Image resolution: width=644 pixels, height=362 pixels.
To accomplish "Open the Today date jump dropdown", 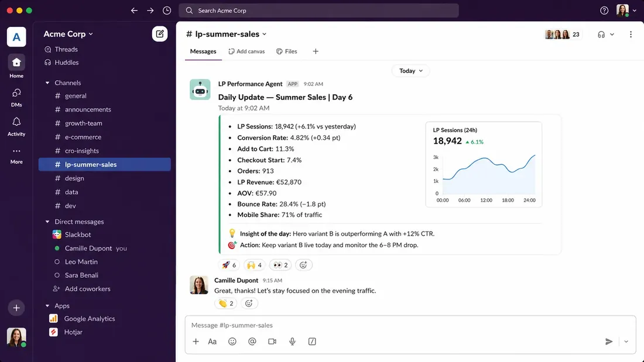I will click(411, 71).
